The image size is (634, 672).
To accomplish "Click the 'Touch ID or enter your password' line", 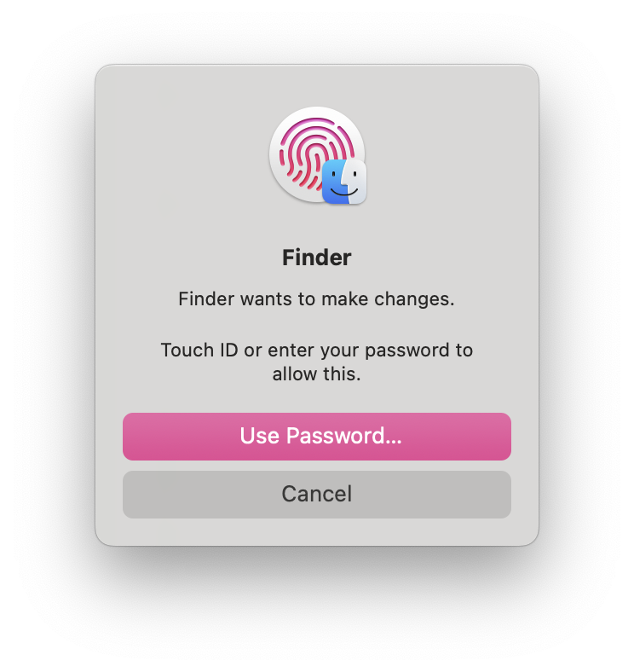I will tap(316, 350).
